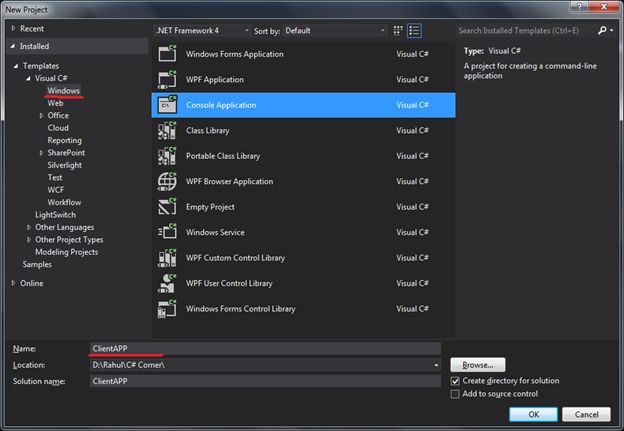Click the Cancel button
The image size is (624, 431).
[586, 414]
